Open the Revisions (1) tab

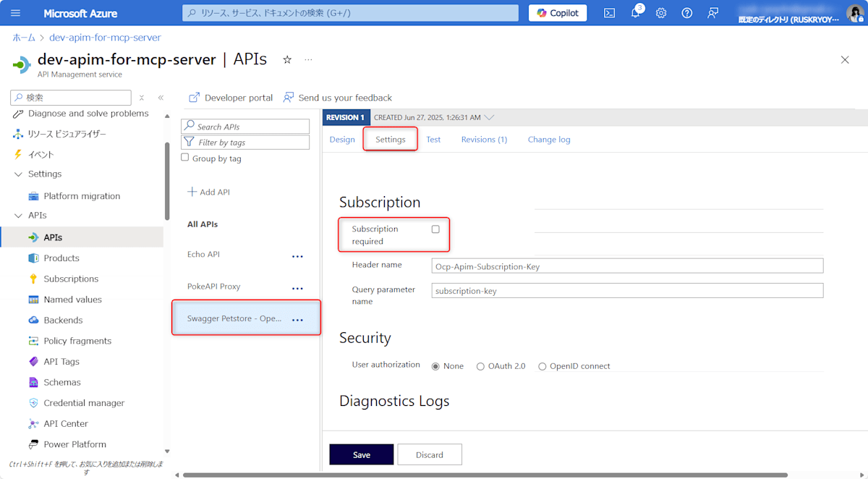(x=484, y=140)
